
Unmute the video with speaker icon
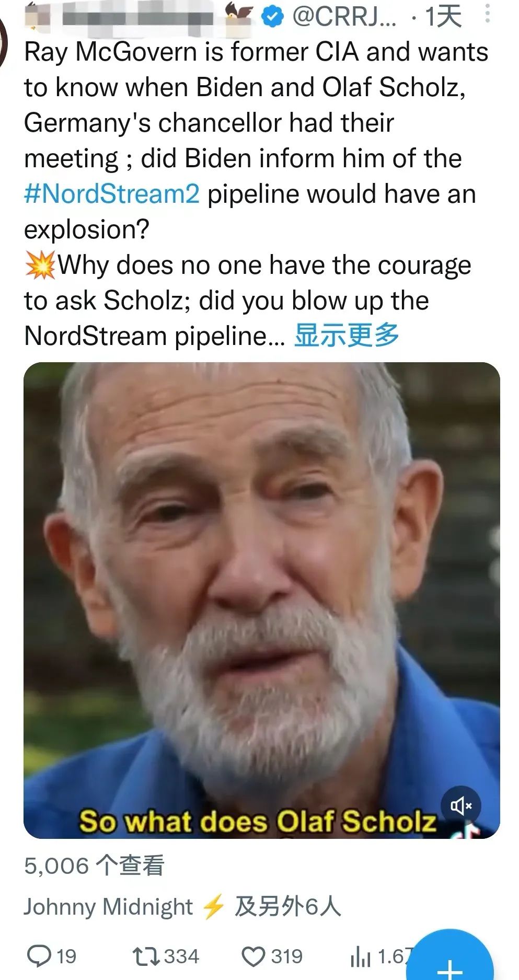pyautogui.click(x=460, y=806)
